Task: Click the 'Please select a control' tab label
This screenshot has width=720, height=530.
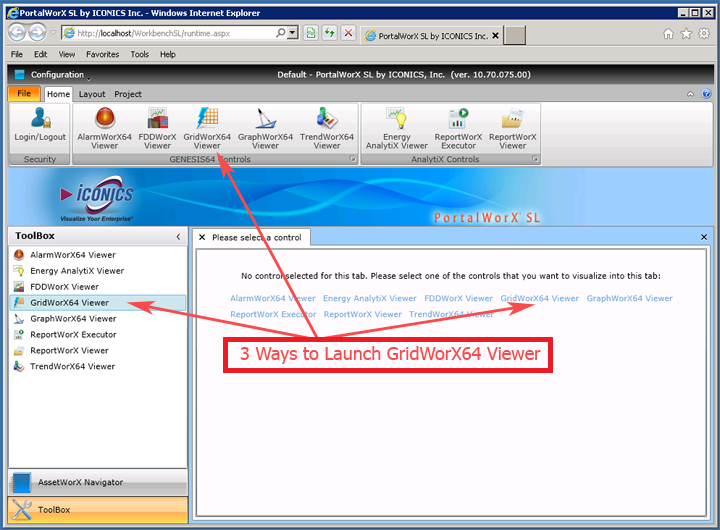Action: pyautogui.click(x=257, y=237)
